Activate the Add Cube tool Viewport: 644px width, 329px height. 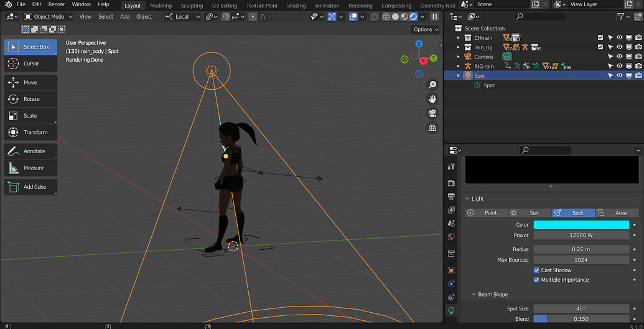pyautogui.click(x=31, y=187)
